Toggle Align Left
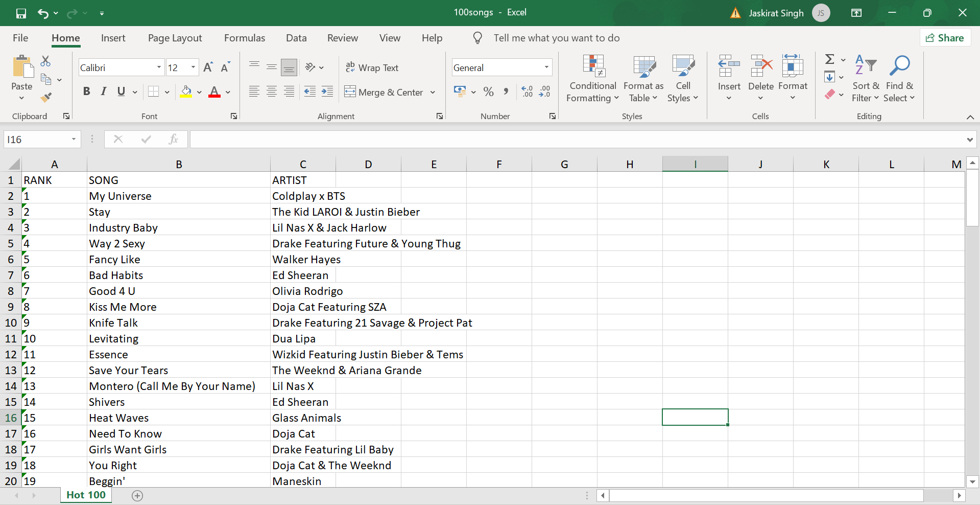The height and width of the screenshot is (505, 980). click(254, 91)
